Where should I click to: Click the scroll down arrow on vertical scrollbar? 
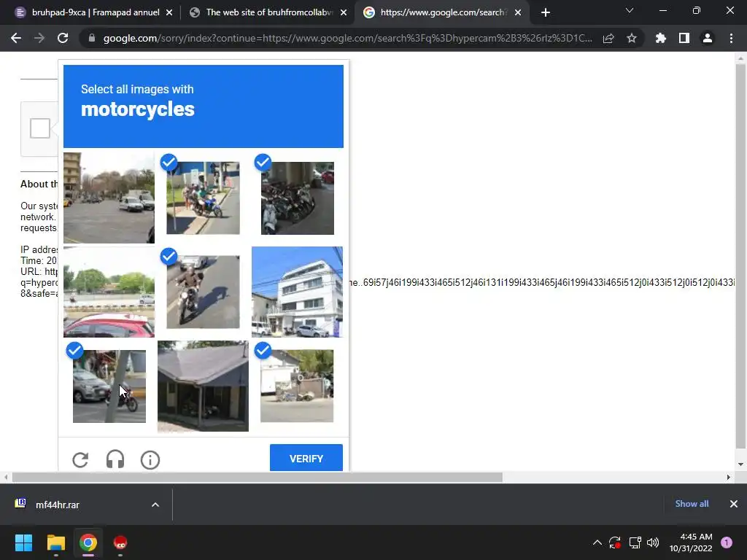pos(740,464)
